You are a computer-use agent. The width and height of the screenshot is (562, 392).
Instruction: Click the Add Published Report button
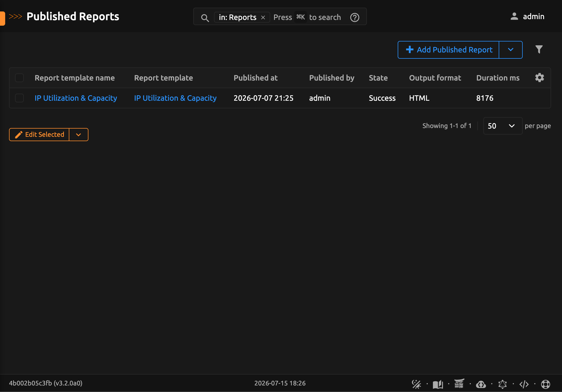[448, 50]
